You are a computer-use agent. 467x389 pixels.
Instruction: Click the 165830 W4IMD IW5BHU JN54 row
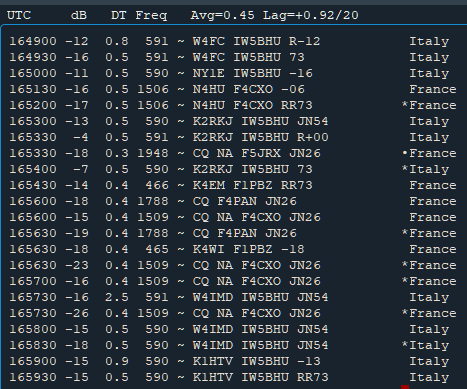(x=229, y=345)
